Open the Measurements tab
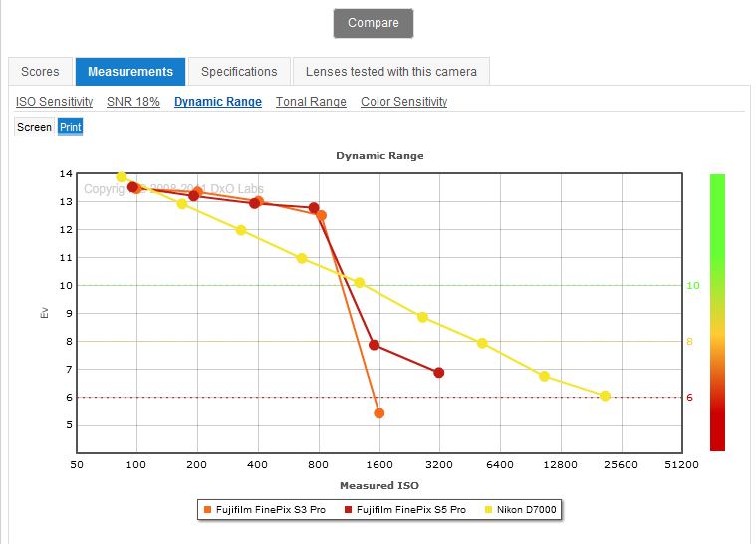The width and height of the screenshot is (756, 544). point(130,72)
